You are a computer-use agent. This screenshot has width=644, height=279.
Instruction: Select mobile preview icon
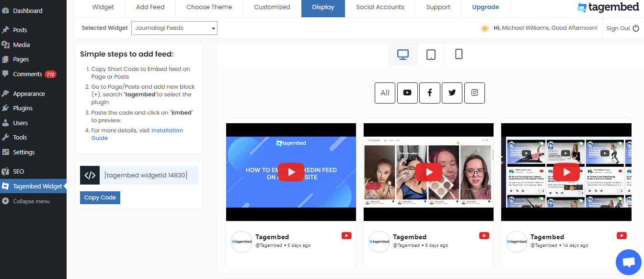tap(459, 55)
